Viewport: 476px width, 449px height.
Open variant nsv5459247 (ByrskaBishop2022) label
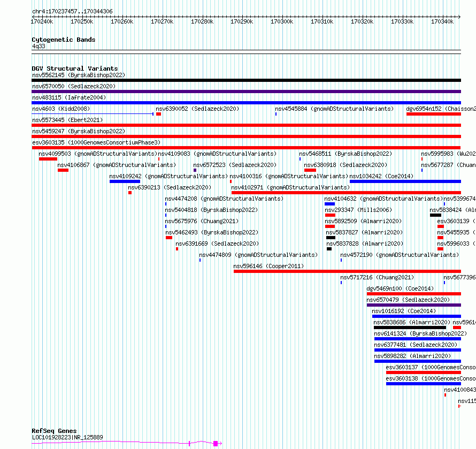(x=79, y=131)
